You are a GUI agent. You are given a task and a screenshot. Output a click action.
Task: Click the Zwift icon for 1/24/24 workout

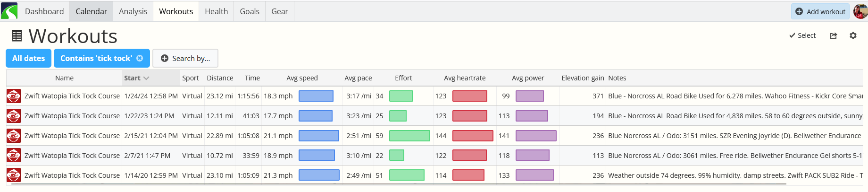point(13,96)
